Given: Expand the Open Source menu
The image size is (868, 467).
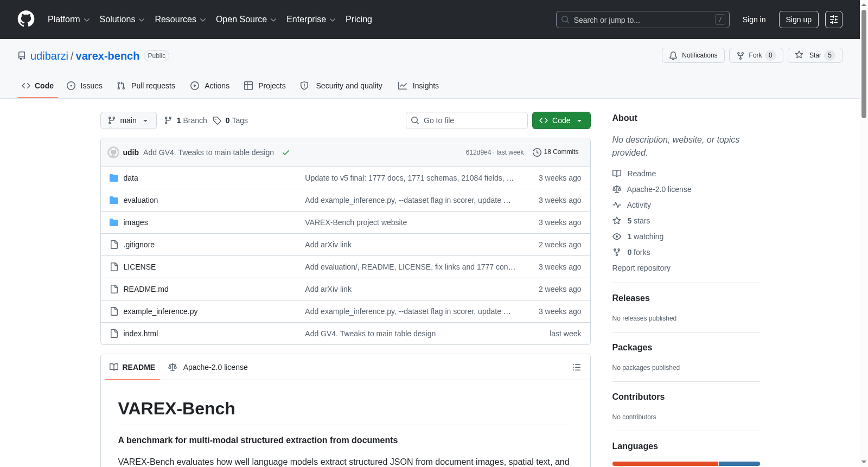Looking at the screenshot, I should click(246, 20).
